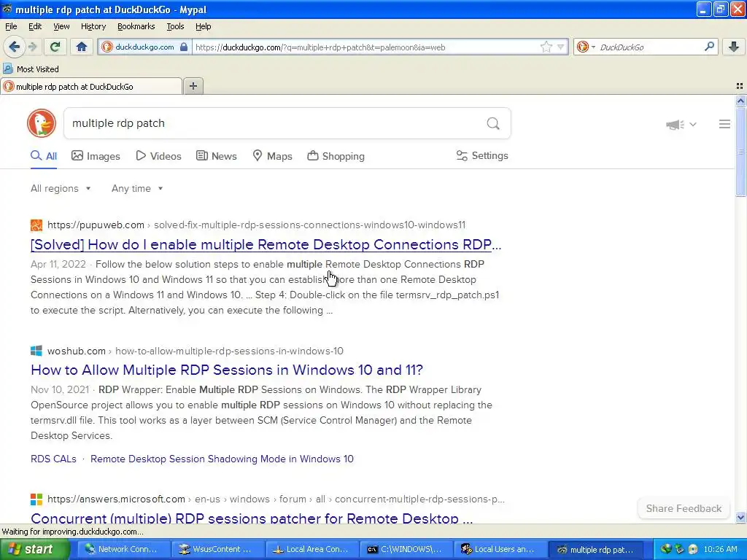Switch to News results
Viewport: 747px width, 560px height.
pyautogui.click(x=217, y=156)
